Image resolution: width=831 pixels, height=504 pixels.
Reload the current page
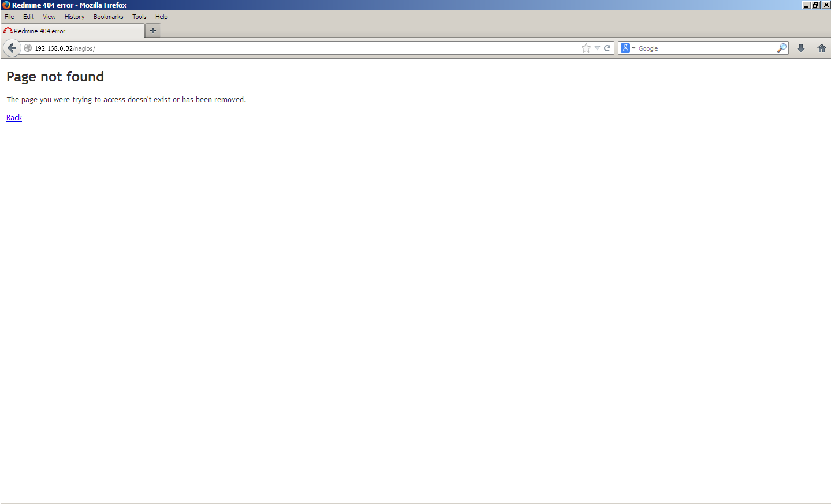pos(607,48)
